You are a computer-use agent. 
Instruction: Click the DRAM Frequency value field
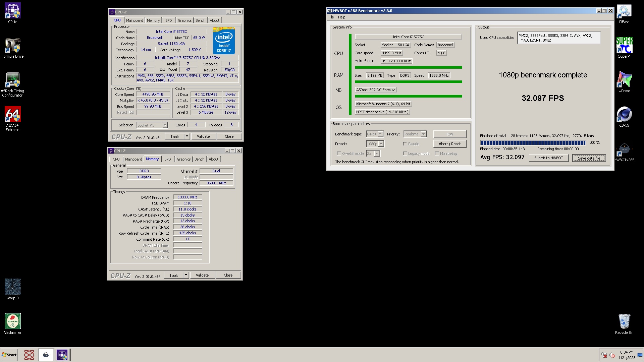click(x=187, y=197)
